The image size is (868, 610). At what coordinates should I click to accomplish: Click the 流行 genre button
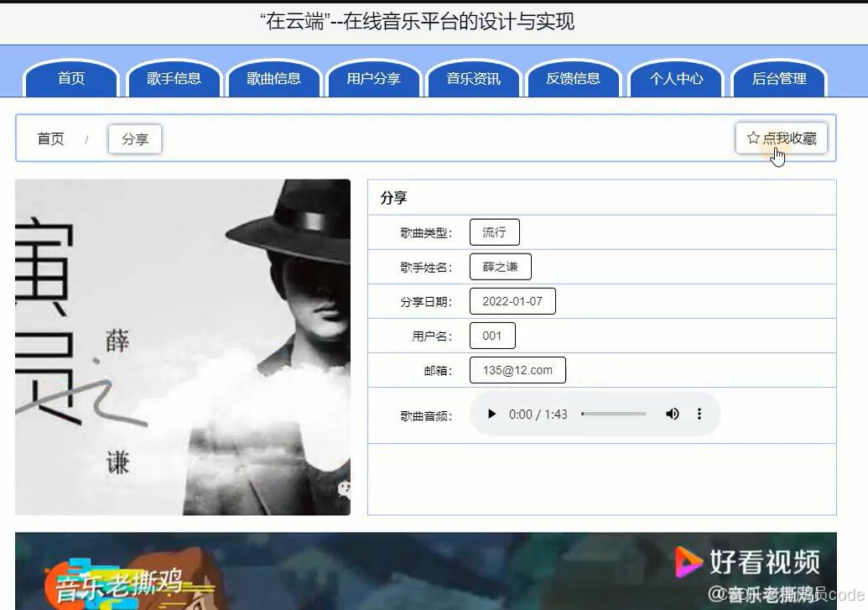[494, 232]
